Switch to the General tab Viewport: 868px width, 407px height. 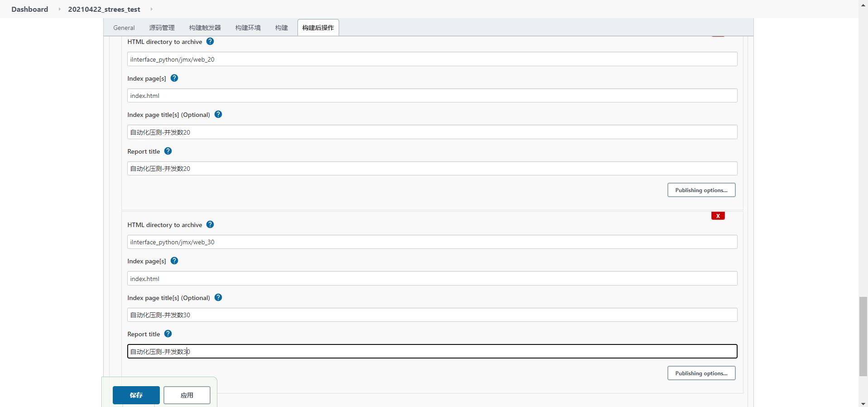click(124, 28)
